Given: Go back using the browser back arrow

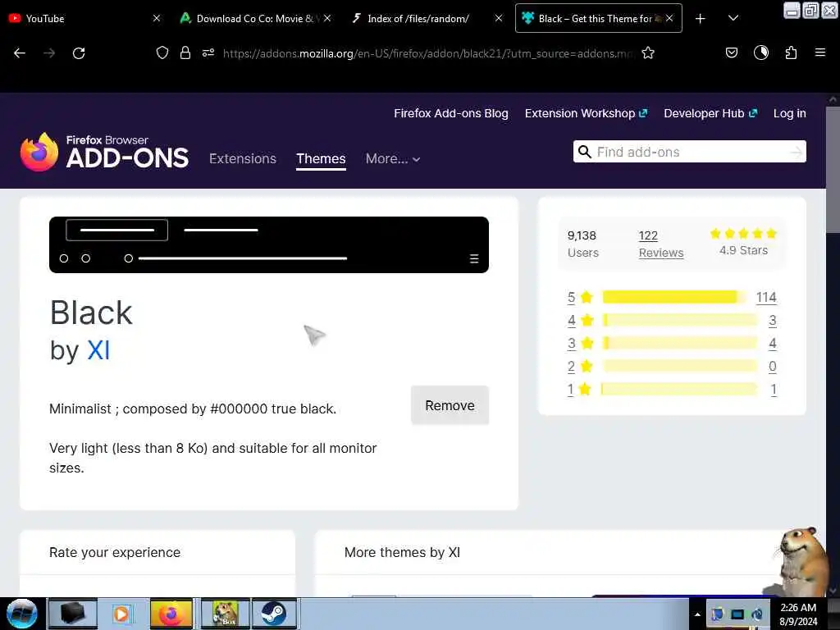Looking at the screenshot, I should click(20, 53).
